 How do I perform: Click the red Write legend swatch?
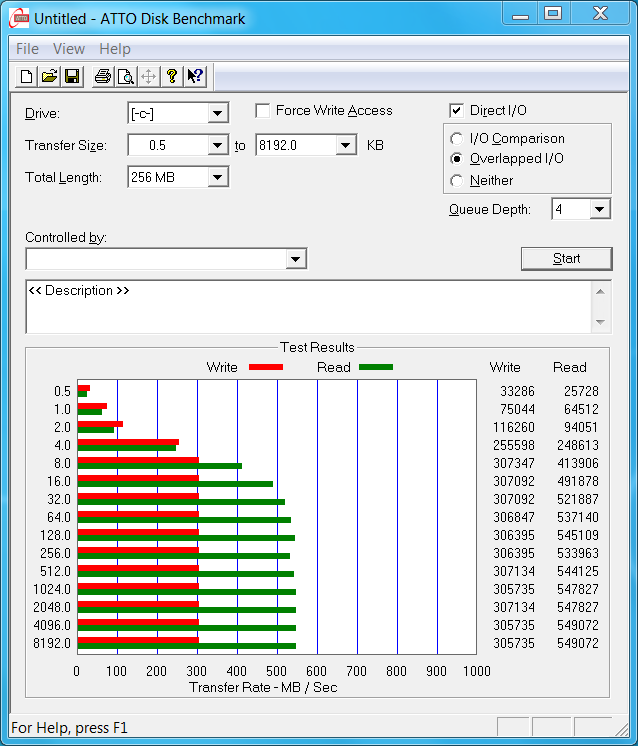pos(266,367)
